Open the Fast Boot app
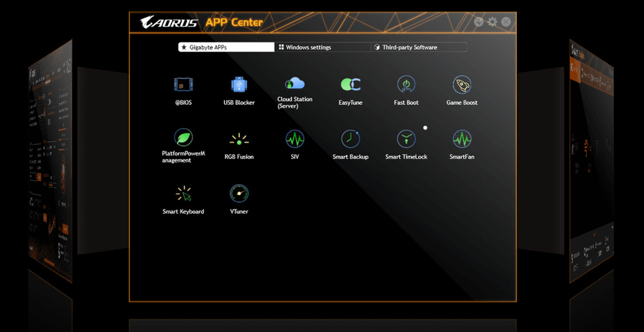Image resolution: width=644 pixels, height=332 pixels. point(406,84)
